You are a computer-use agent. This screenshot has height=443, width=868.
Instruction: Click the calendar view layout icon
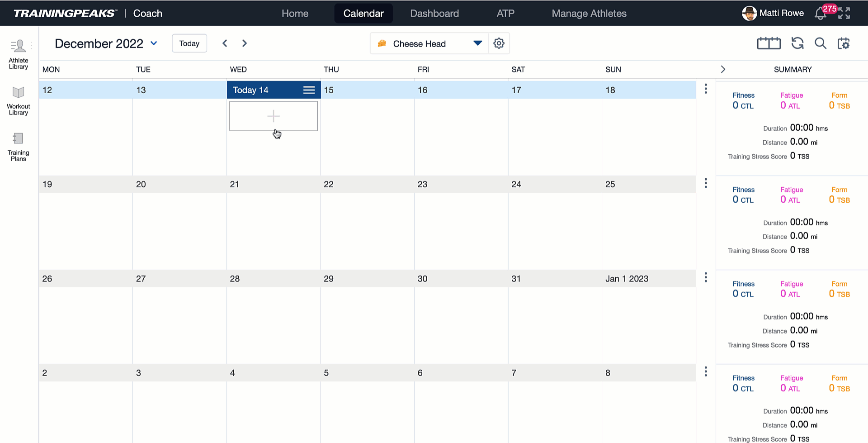769,43
